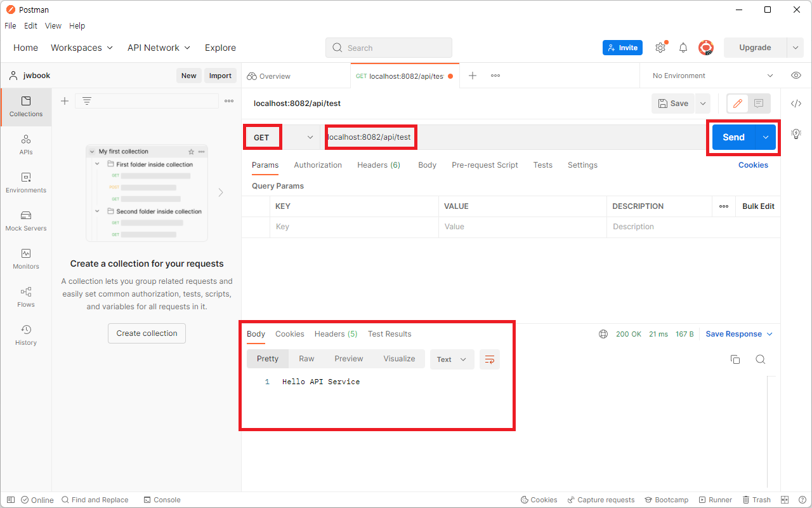The height and width of the screenshot is (508, 812).
Task: Open the Trash from status bar
Action: click(x=757, y=500)
